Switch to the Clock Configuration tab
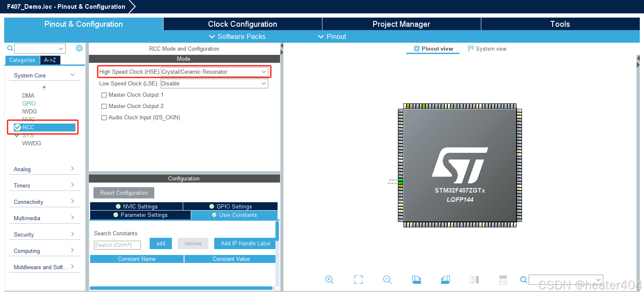The image size is (644, 296). 242,24
